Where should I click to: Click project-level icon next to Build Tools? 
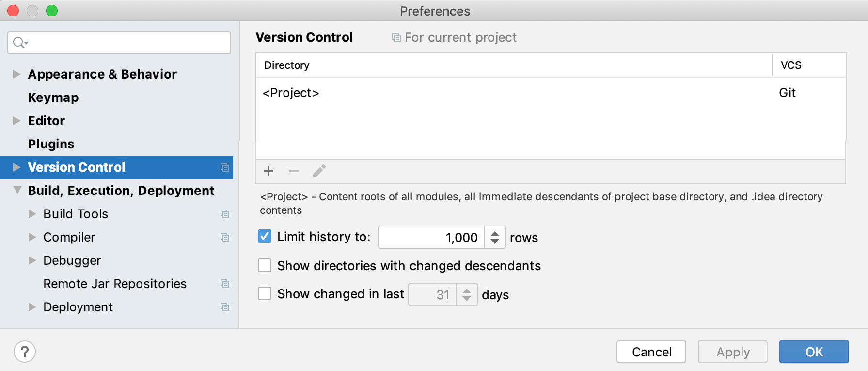(x=225, y=214)
